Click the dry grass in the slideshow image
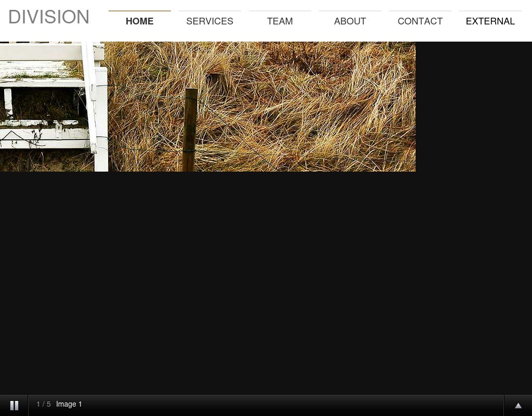Screen dimensions: 532x416 coord(312,104)
